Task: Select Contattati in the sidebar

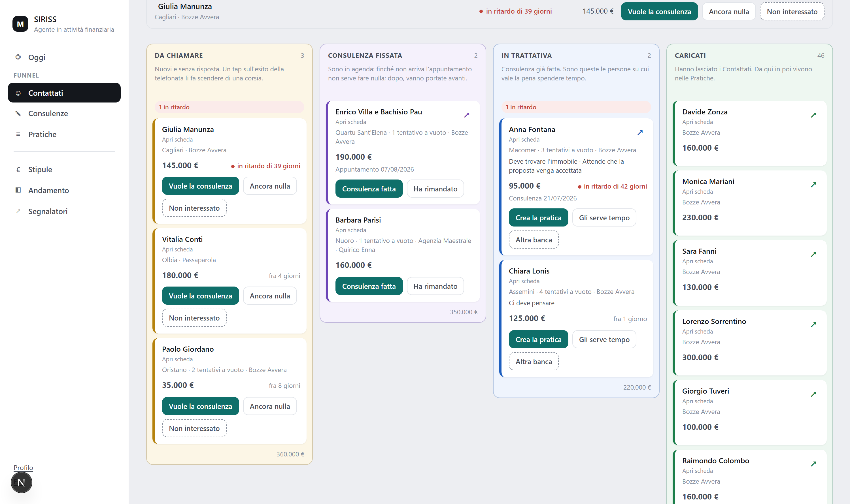Action: 64,93
